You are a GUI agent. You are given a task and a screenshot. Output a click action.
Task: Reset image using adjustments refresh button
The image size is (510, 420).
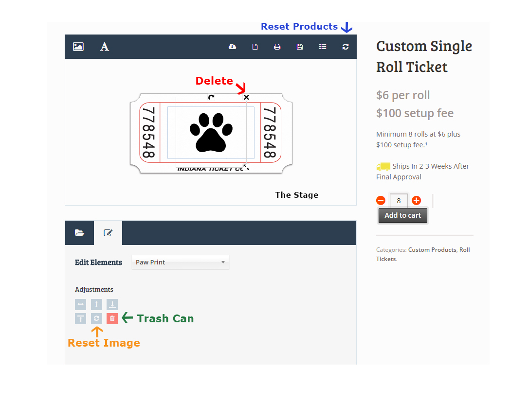point(96,319)
